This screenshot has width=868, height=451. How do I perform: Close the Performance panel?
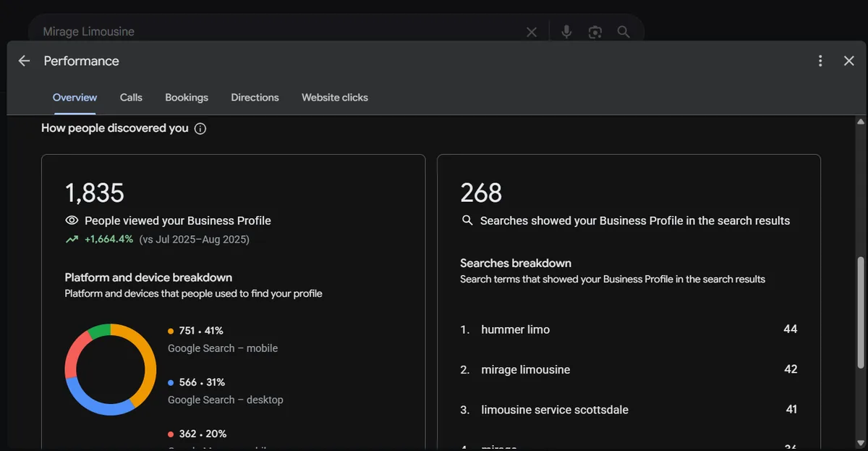coord(849,61)
